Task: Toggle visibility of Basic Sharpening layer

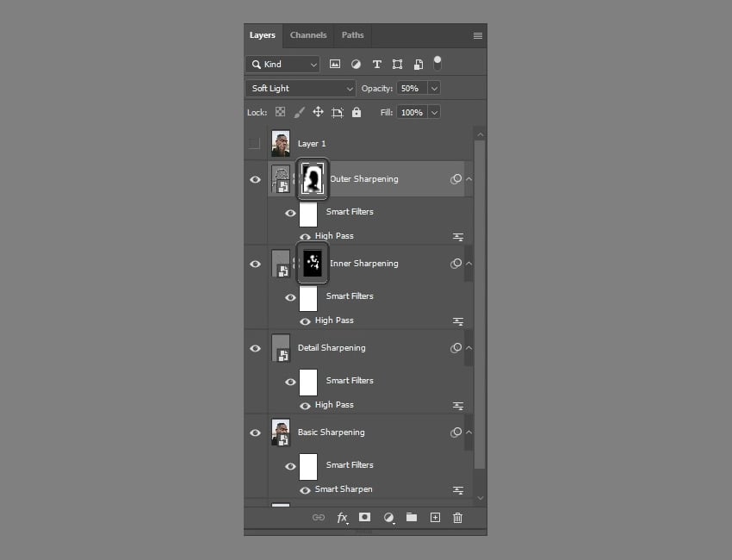Action: [255, 432]
